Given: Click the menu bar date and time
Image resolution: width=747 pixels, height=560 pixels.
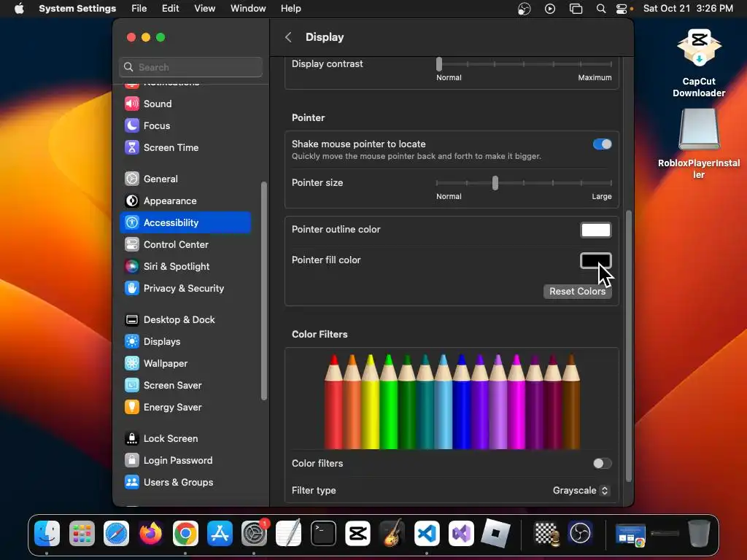Looking at the screenshot, I should point(688,9).
